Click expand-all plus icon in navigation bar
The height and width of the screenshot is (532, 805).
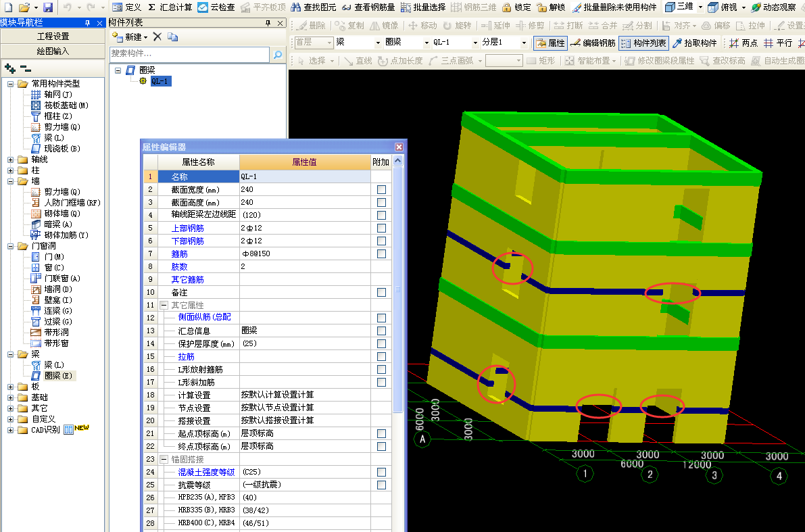[x=9, y=68]
